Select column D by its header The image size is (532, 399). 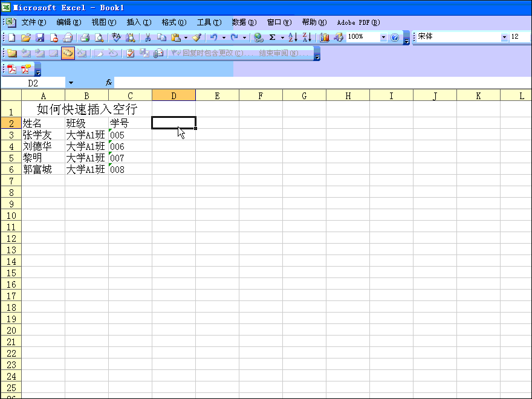click(174, 96)
